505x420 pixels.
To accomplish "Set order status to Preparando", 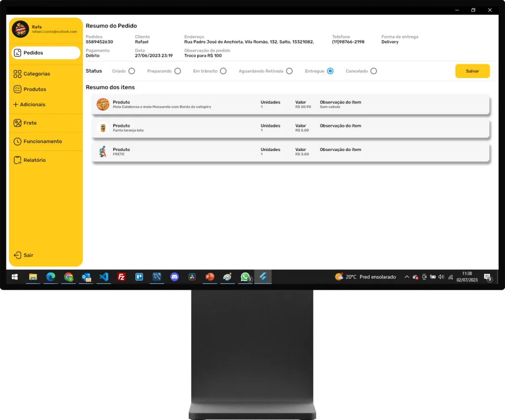I will pyautogui.click(x=178, y=71).
